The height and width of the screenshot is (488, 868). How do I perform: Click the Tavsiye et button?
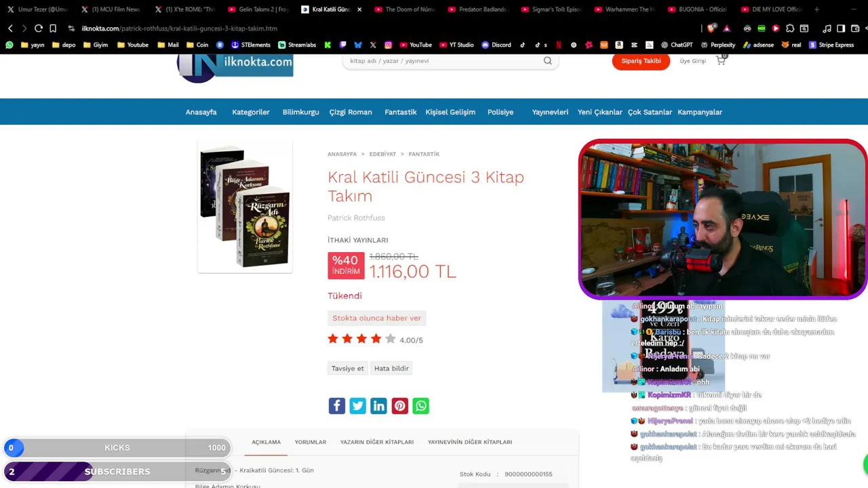(x=348, y=369)
